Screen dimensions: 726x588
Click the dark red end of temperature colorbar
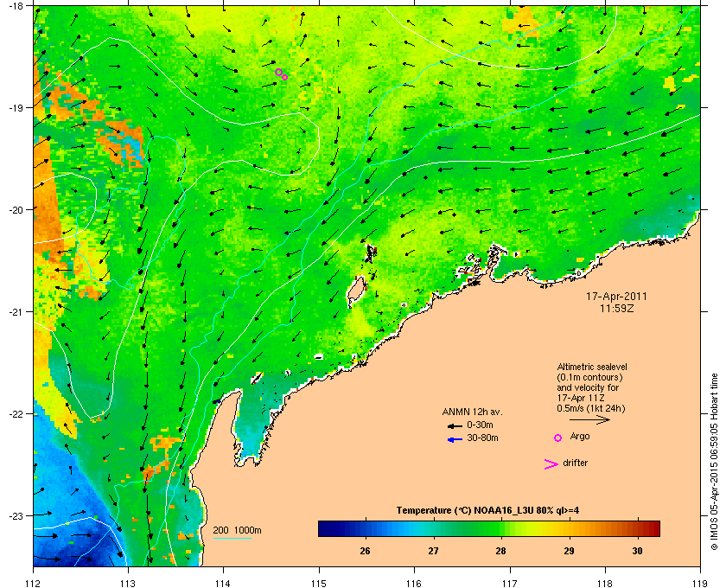click(x=653, y=528)
